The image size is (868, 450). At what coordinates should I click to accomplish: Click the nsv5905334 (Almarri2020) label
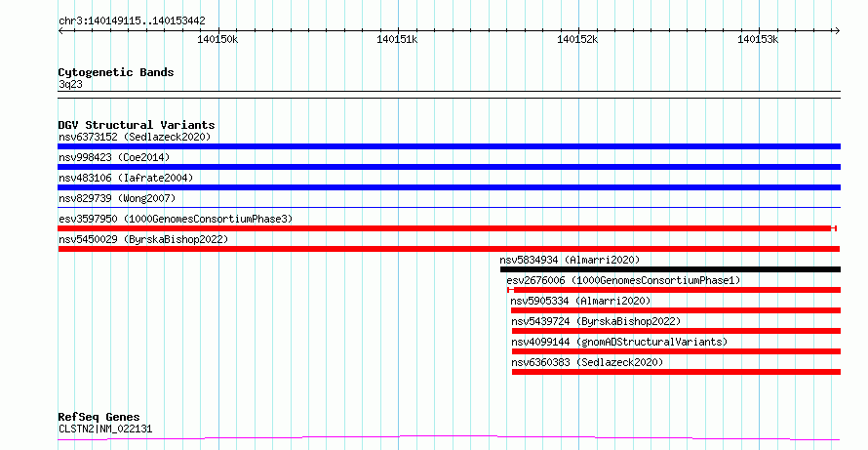580,301
